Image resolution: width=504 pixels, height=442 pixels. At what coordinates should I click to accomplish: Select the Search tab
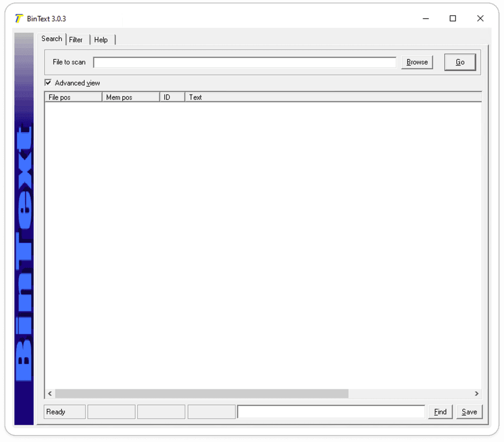point(52,39)
